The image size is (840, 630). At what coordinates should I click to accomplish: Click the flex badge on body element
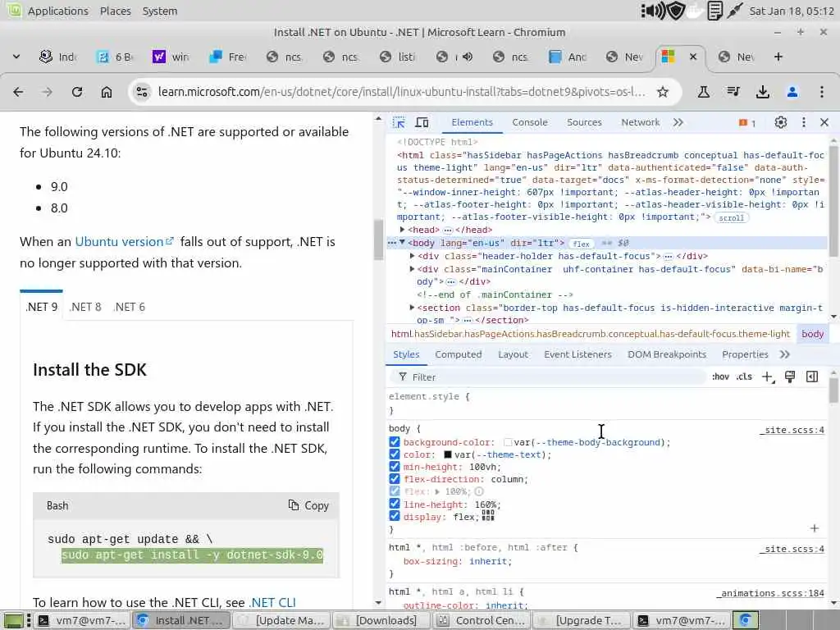582,244
